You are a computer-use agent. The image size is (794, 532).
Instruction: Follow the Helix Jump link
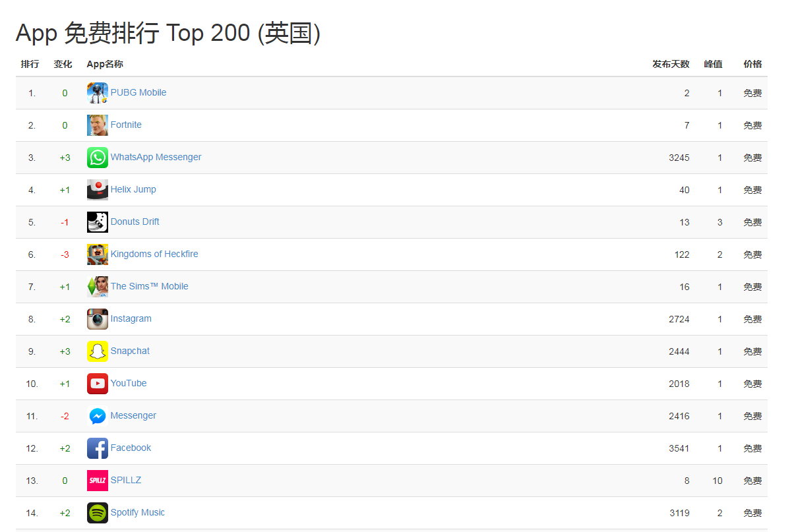coord(133,189)
